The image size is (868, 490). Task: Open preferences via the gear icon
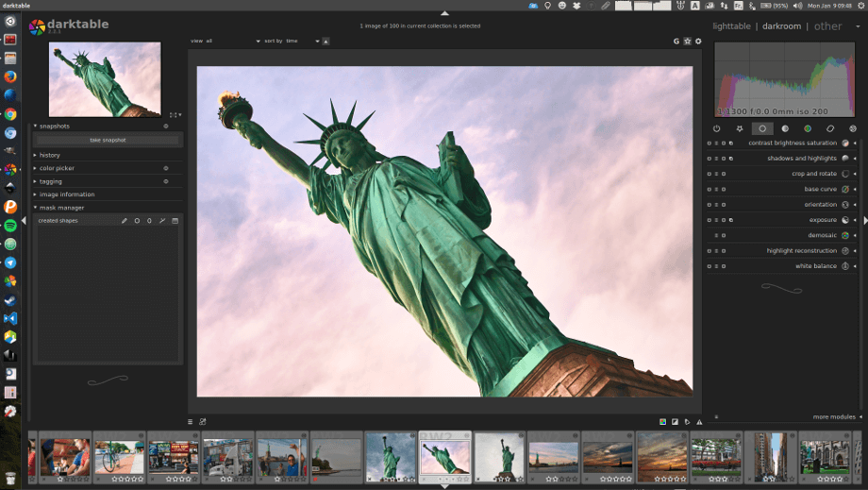(698, 41)
